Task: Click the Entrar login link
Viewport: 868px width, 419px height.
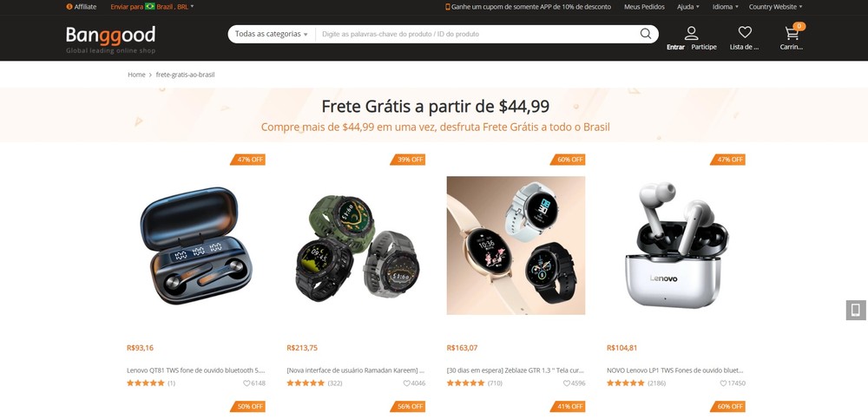Action: point(675,47)
